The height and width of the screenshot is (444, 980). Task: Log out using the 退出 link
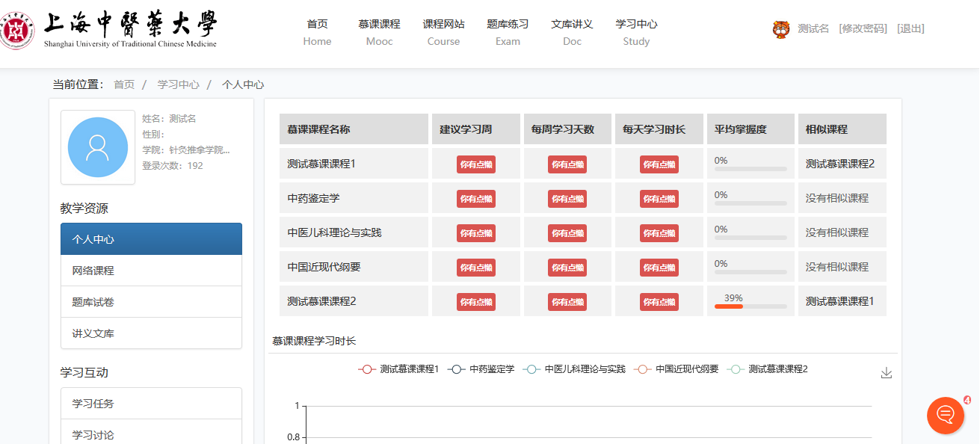pos(910,28)
